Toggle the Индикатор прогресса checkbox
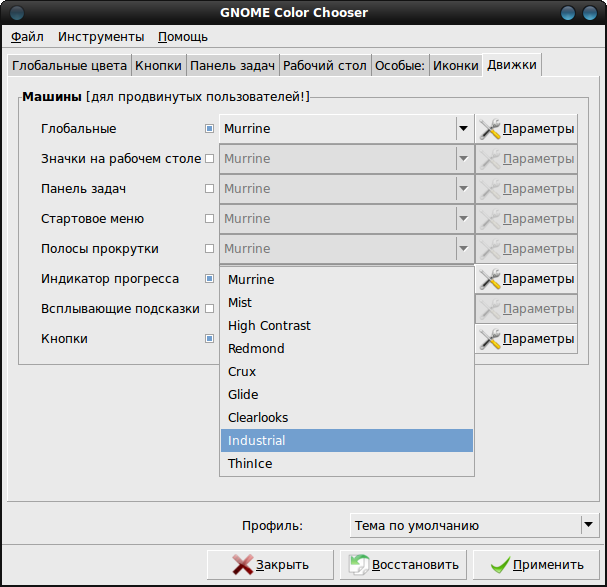The image size is (607, 587). [209, 278]
